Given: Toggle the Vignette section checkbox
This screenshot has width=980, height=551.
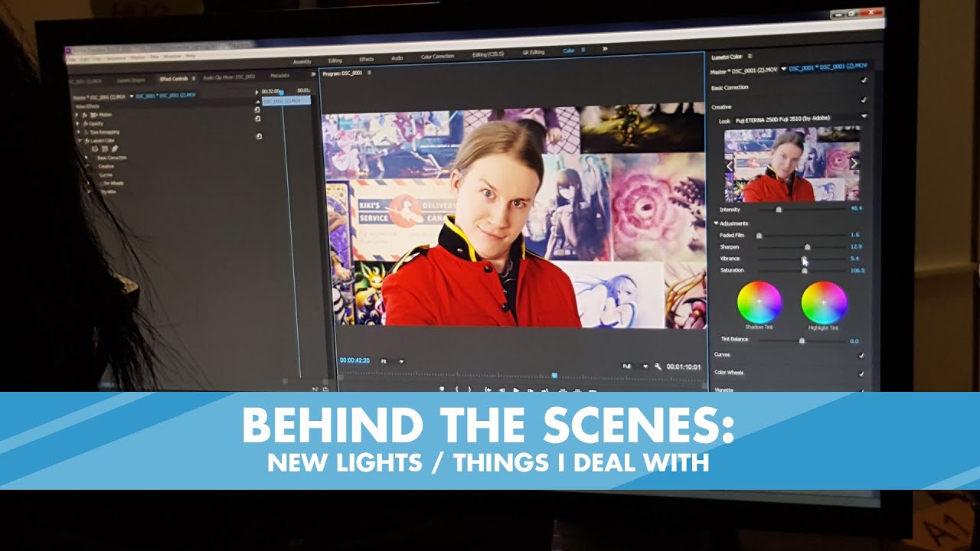Looking at the screenshot, I should coord(861,390).
